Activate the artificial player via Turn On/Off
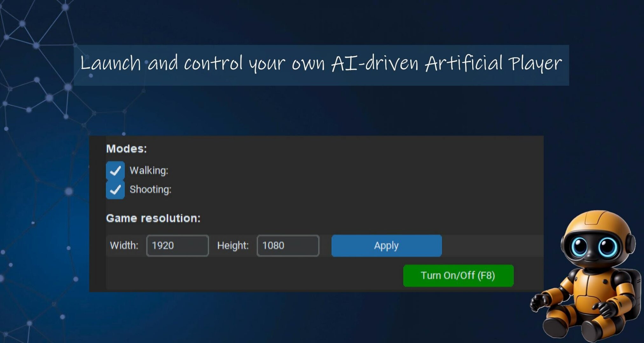 (x=458, y=276)
